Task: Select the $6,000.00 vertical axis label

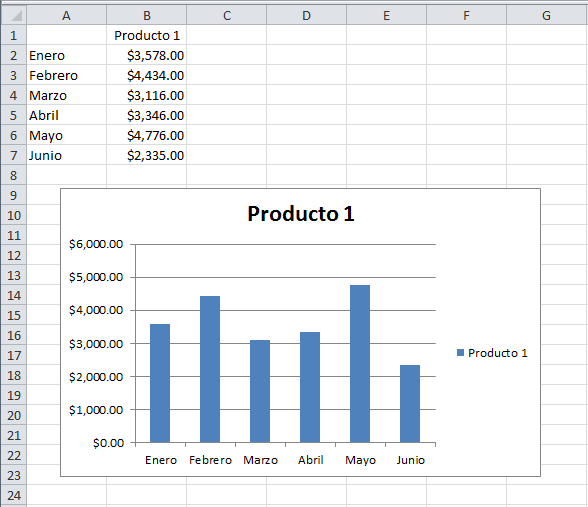Action: tap(96, 244)
